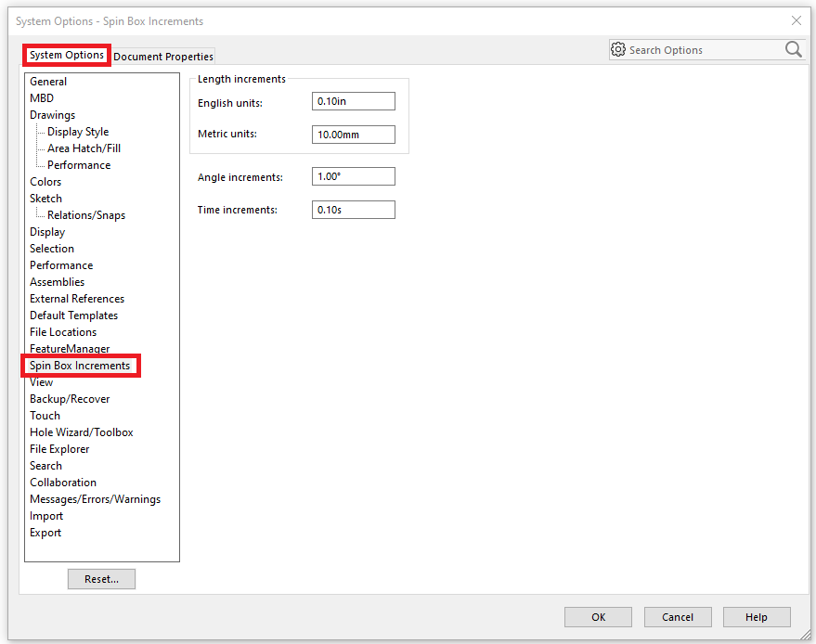
Task: Open Default Templates options
Action: click(x=73, y=316)
